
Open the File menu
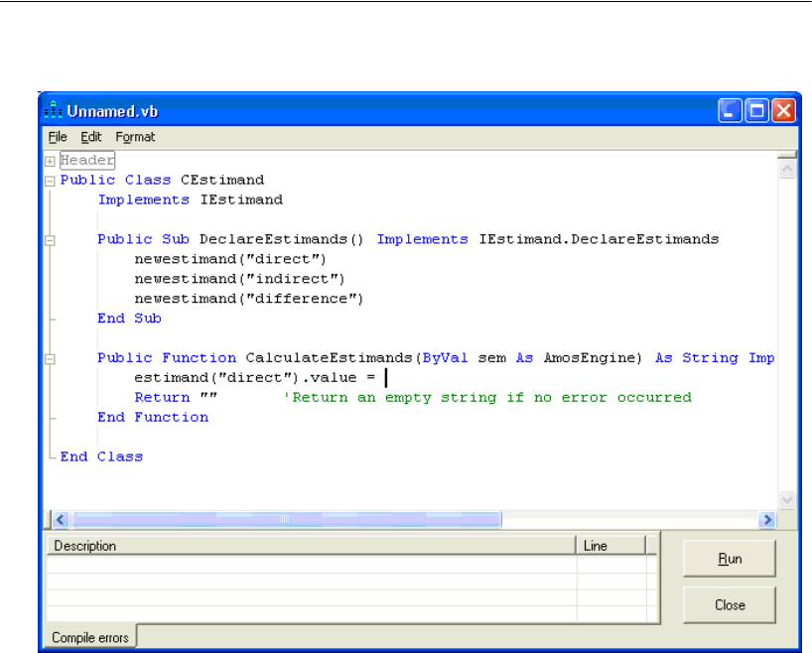point(58,137)
